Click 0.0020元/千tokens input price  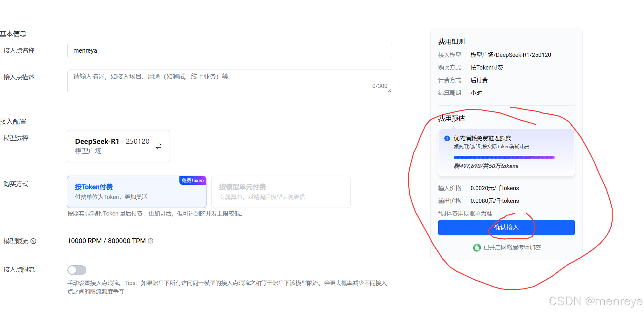[494, 188]
